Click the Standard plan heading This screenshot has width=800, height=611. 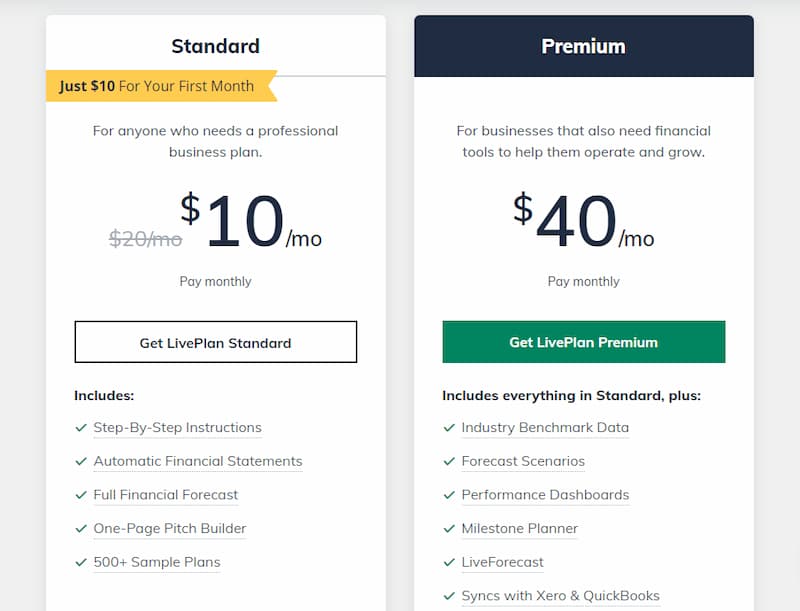pos(215,46)
